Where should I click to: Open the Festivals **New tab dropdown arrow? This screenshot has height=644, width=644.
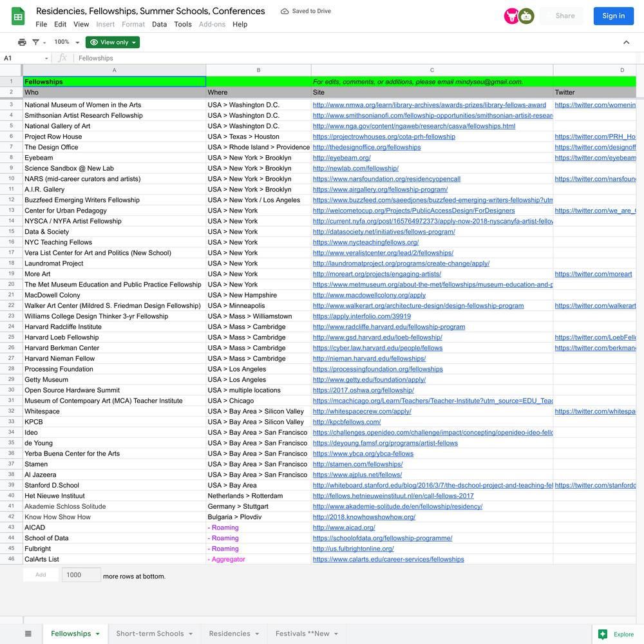pyautogui.click(x=336, y=634)
